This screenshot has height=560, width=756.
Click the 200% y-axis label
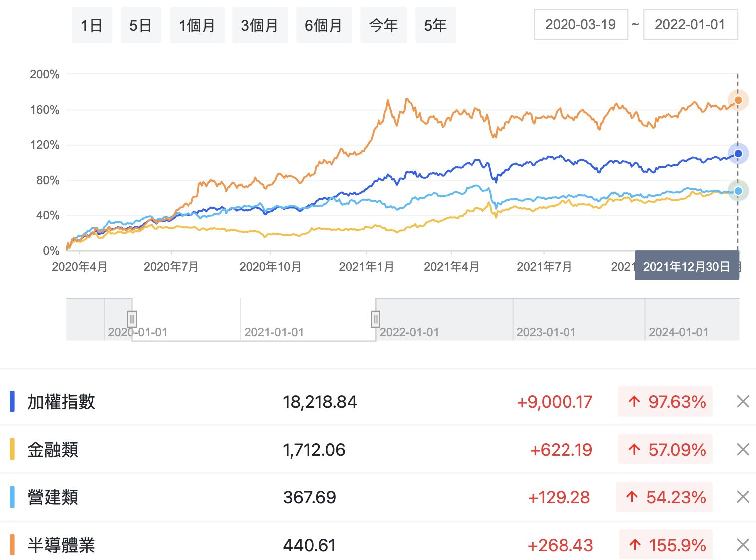coord(45,74)
